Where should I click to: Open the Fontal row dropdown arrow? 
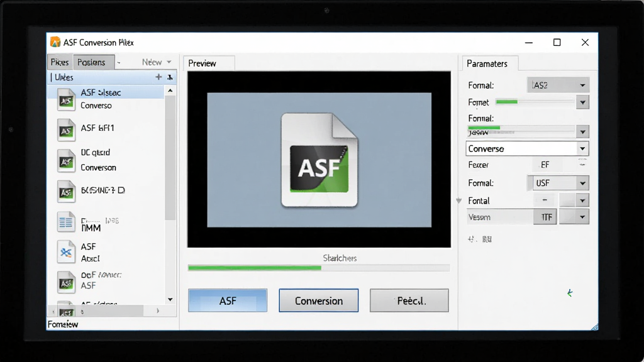coord(582,200)
